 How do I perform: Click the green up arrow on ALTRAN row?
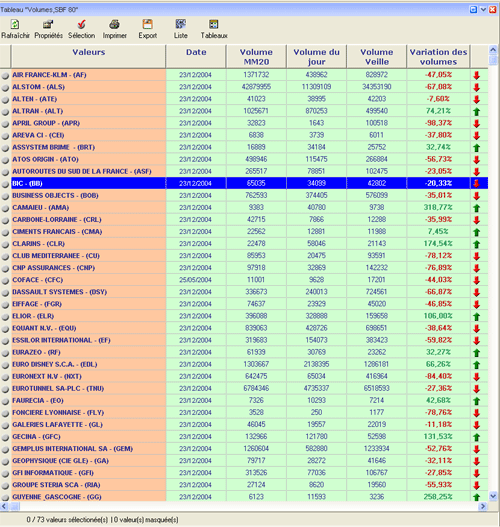476,112
